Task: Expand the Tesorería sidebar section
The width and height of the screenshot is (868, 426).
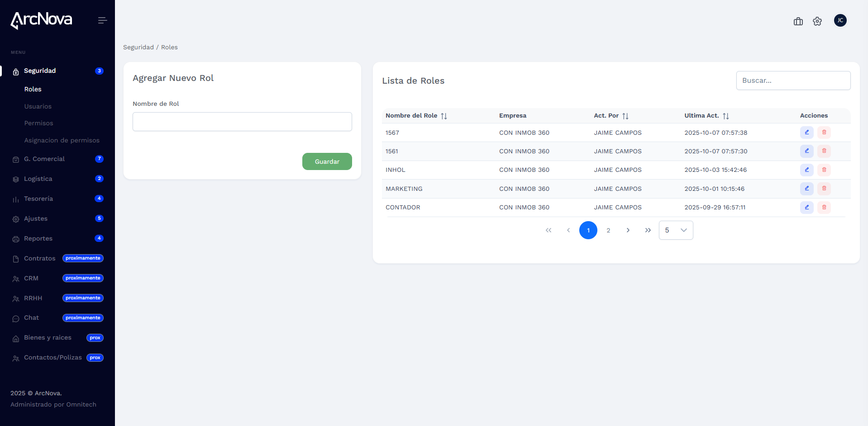Action: (38, 199)
